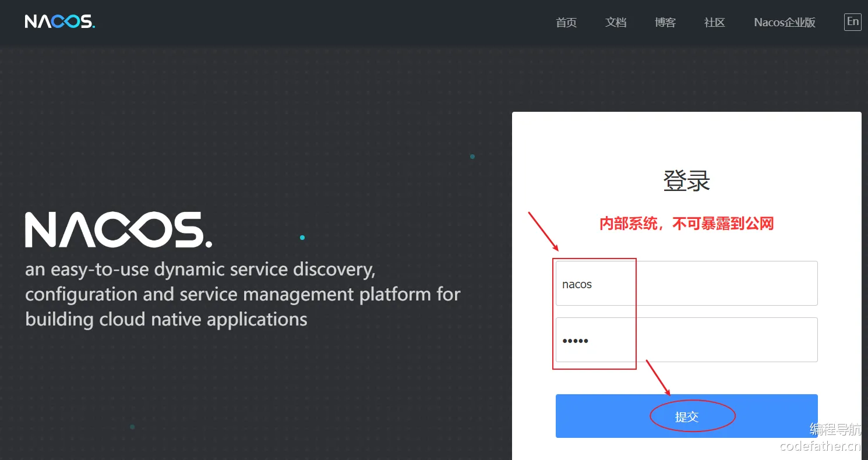This screenshot has width=868, height=460.
Task: Click the red 内部系统，不可暴露到公网 warning text
Action: click(x=687, y=224)
